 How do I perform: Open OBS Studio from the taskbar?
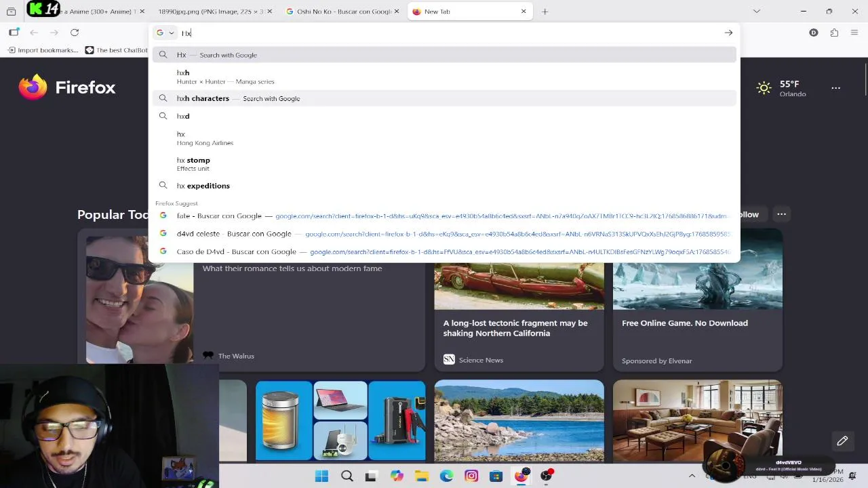click(546, 476)
